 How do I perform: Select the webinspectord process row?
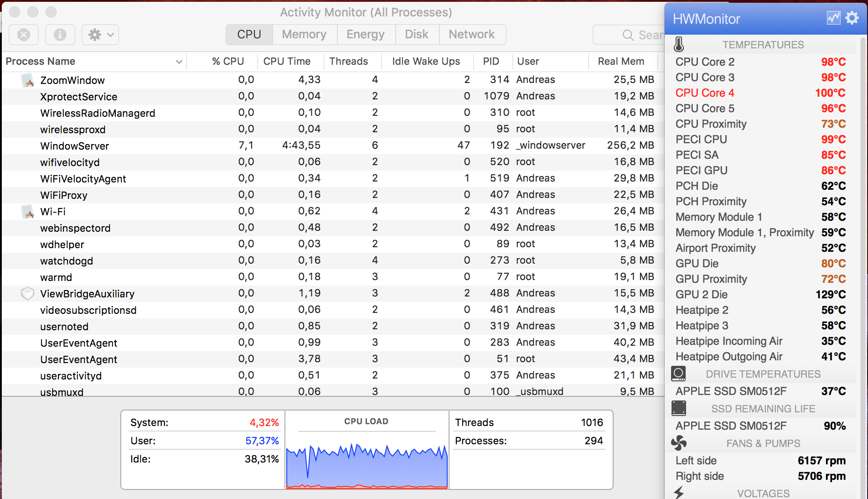[333, 228]
